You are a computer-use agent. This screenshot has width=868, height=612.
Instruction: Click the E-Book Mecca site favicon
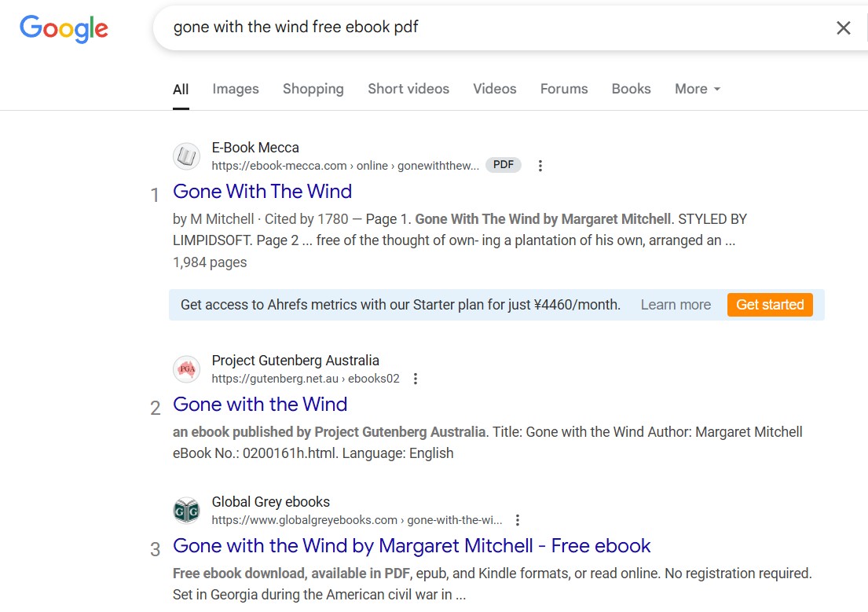tap(186, 156)
